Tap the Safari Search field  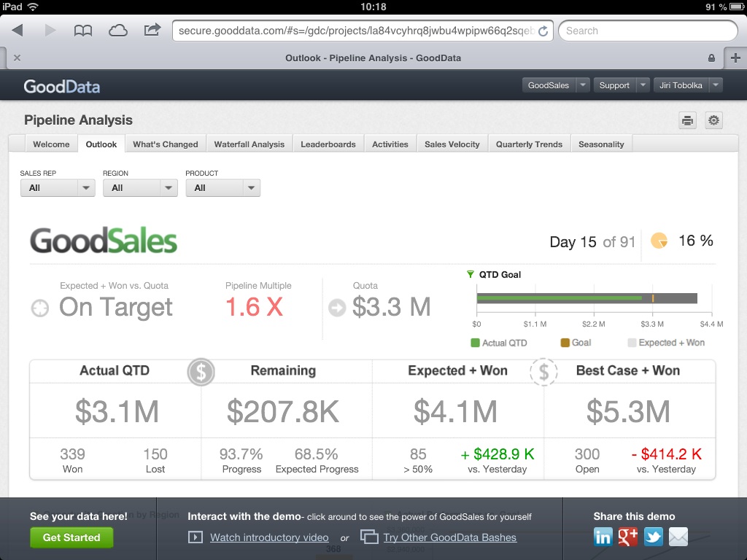[648, 31]
